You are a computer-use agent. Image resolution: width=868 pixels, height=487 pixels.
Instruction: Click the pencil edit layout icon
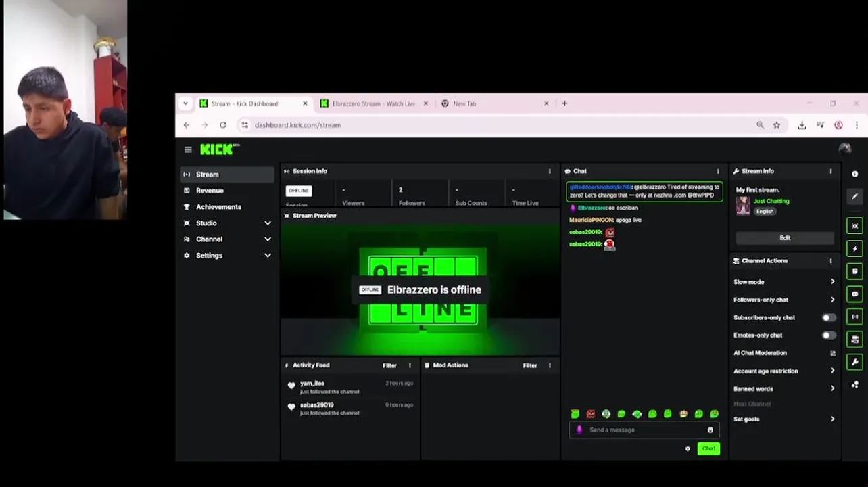pos(854,196)
